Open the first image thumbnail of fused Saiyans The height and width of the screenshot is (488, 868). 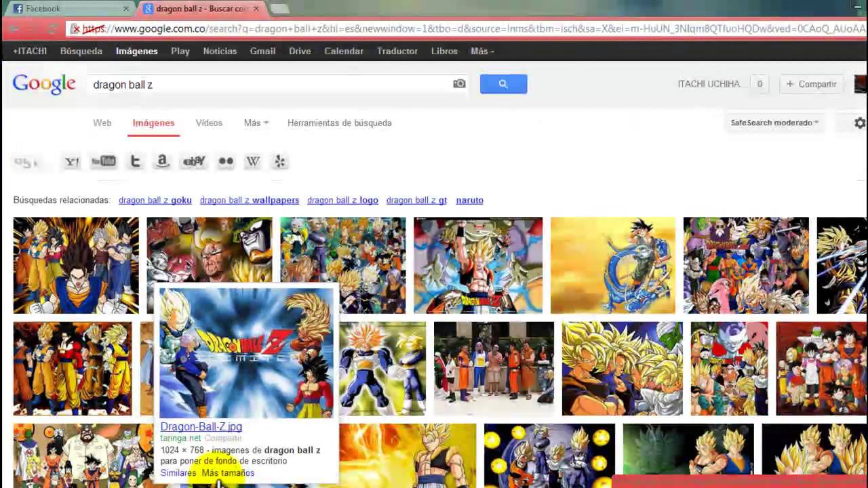76,265
